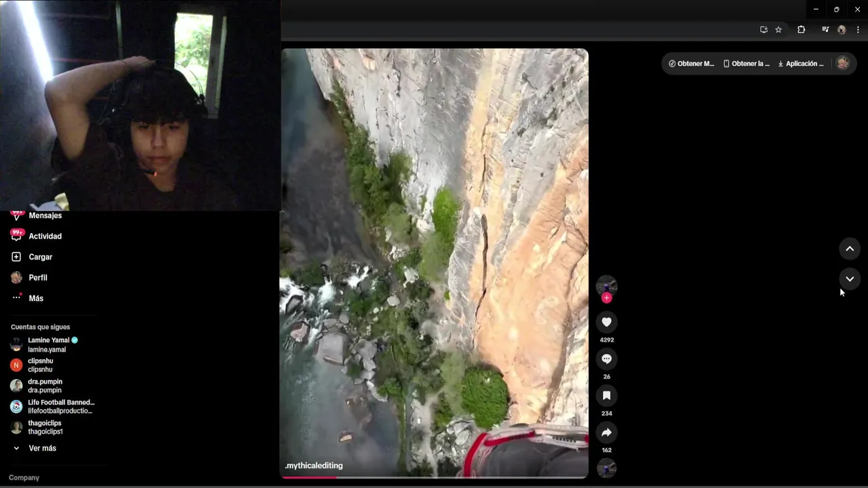Screen dimensions: 868x488
Task: Open the browser extensions puzzle icon
Action: pyautogui.click(x=801, y=29)
